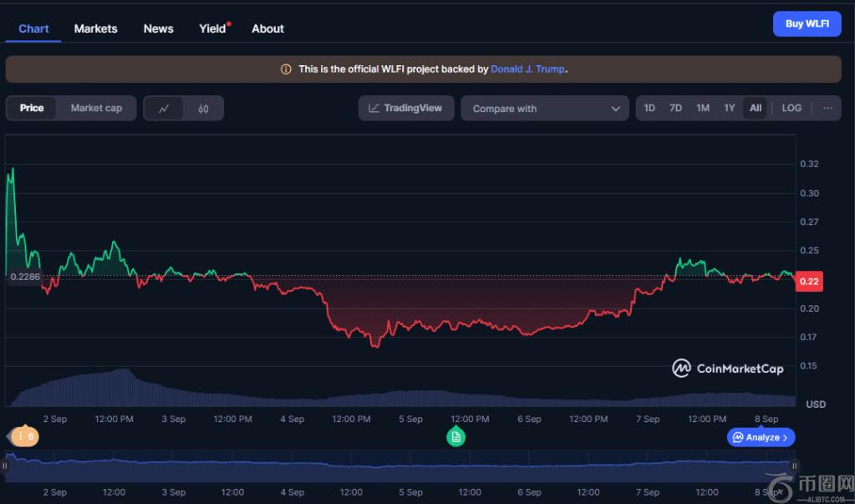The height and width of the screenshot is (504, 855).
Task: Select the 1D time range
Action: [x=649, y=108]
